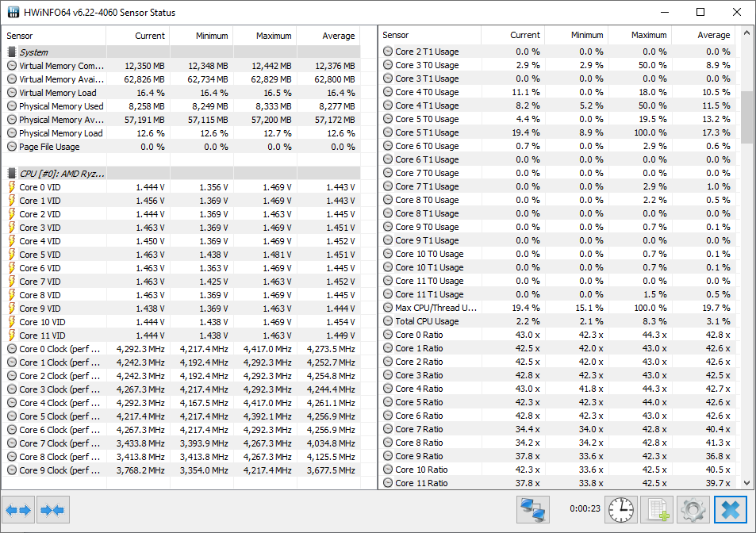Viewport: 756px width, 533px height.
Task: Click the lightning icon beside Core 5 VID
Action: click(x=12, y=255)
